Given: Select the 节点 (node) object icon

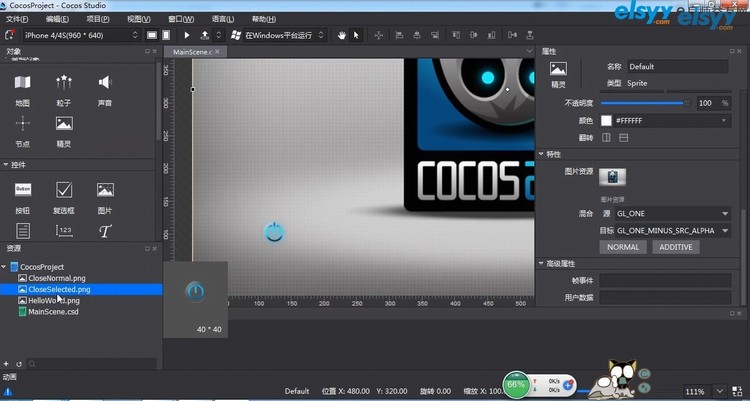Looking at the screenshot, I should pyautogui.click(x=22, y=124).
